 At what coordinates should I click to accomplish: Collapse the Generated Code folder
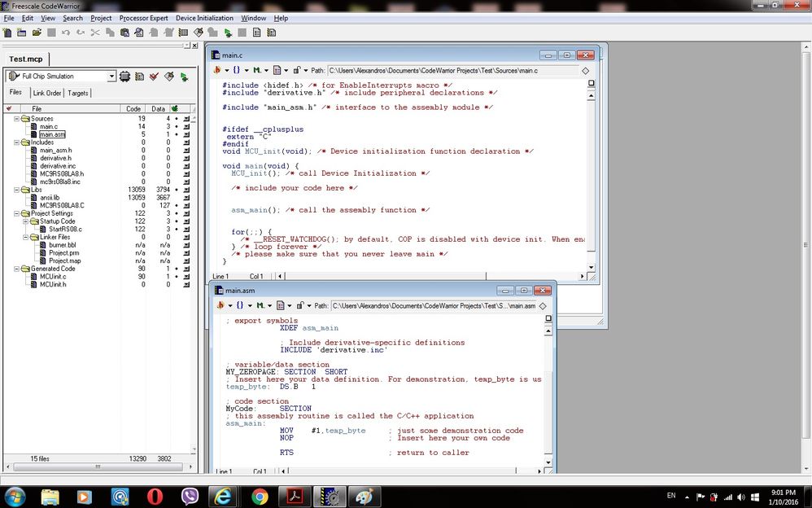[x=16, y=269]
